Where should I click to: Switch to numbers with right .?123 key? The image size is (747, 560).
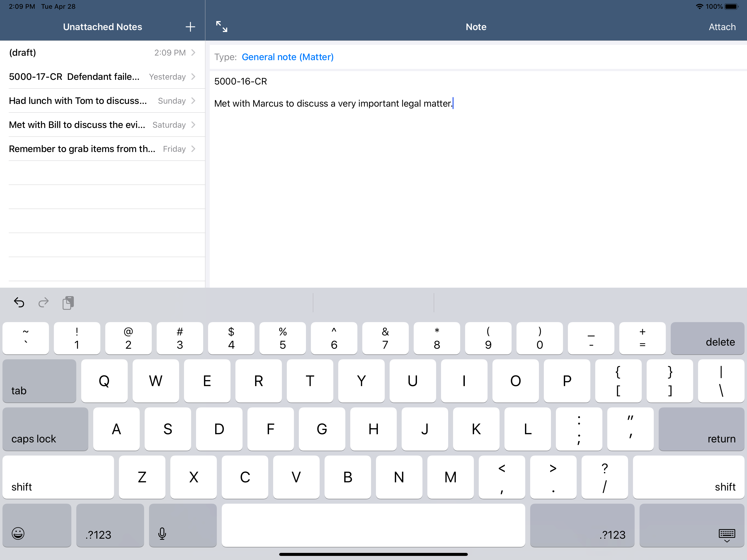[x=582, y=525]
